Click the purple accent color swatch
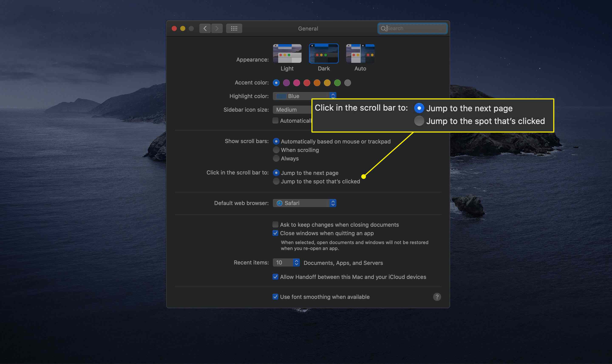This screenshot has width=612, height=364. pos(286,83)
